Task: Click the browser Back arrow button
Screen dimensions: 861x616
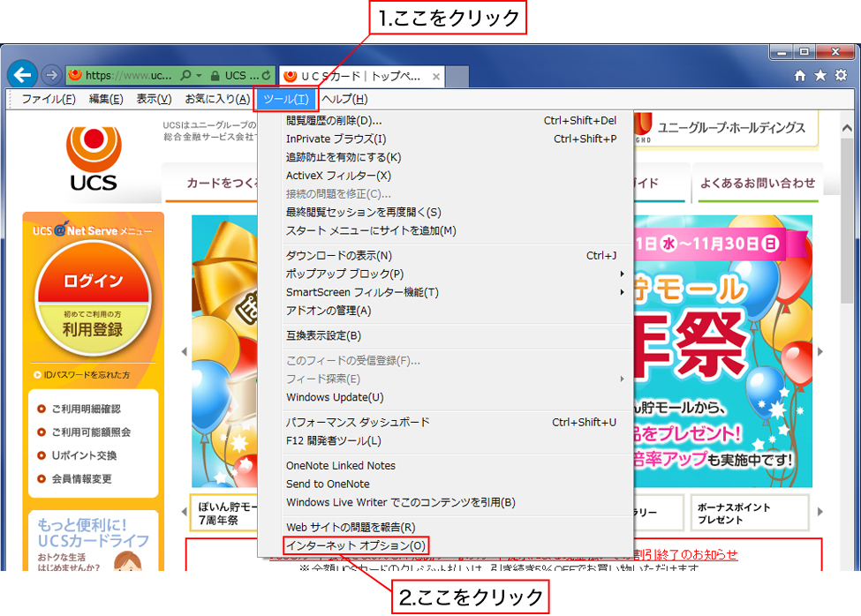Action: click(x=22, y=75)
